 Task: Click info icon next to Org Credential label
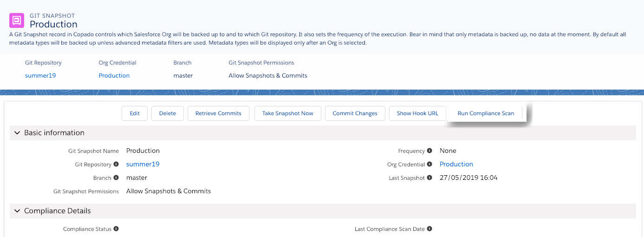pos(429,164)
